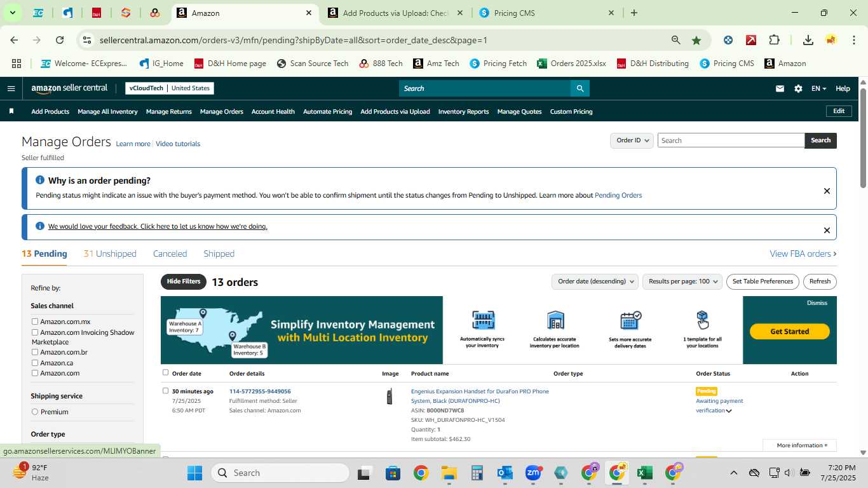868x488 pixels.
Task: Click the 'Calculates accurate inventory per location' icon
Action: pos(555,320)
